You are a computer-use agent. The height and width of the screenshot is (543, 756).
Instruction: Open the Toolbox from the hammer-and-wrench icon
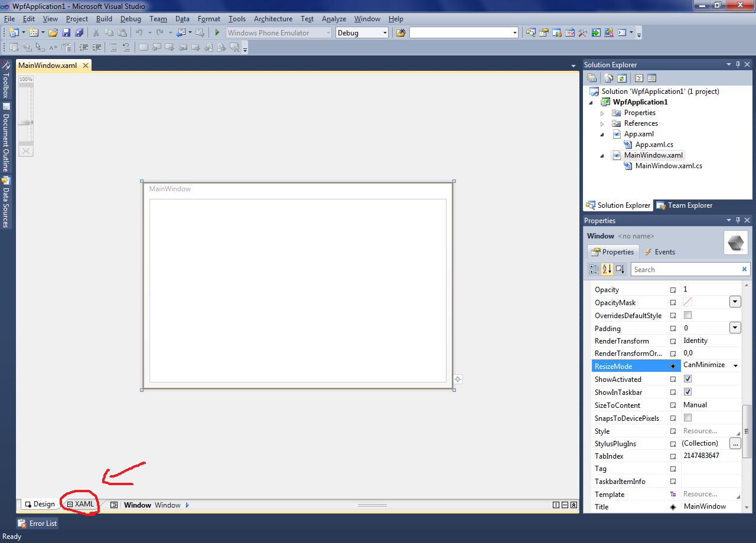click(x=583, y=33)
